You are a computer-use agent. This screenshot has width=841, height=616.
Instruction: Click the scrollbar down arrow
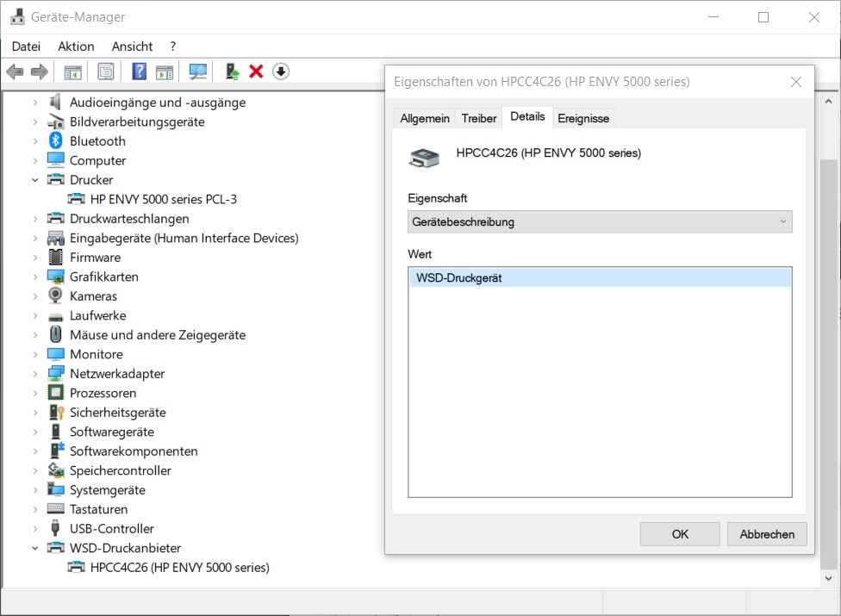(x=828, y=578)
